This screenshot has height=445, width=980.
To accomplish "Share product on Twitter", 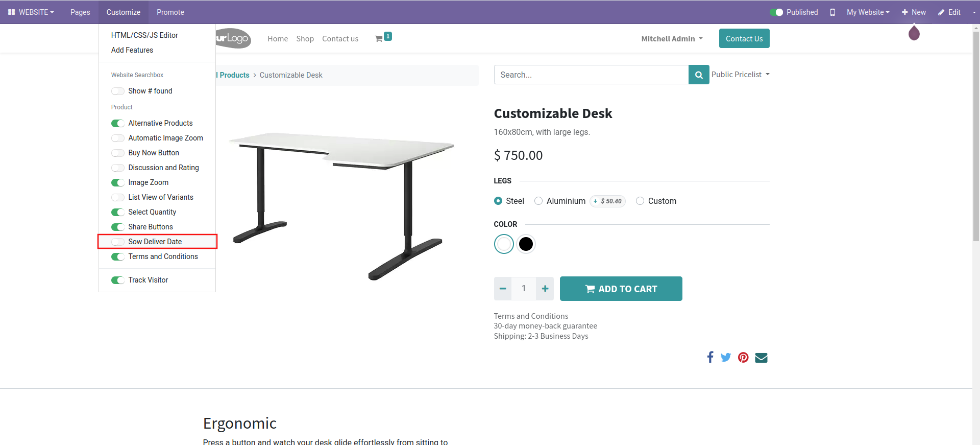I will point(726,357).
